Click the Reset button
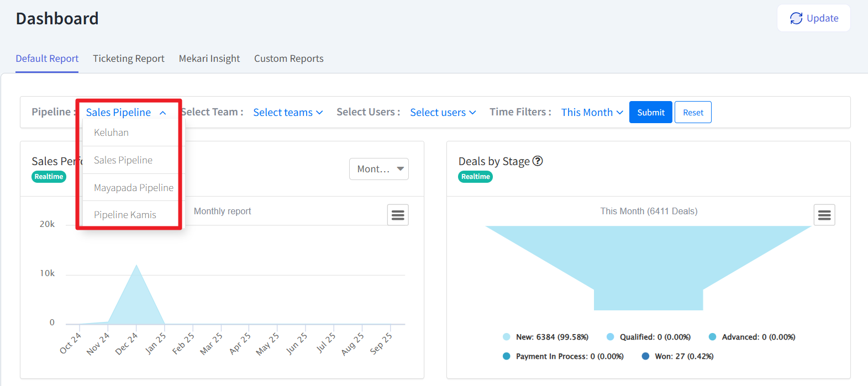The image size is (868, 386). point(693,112)
